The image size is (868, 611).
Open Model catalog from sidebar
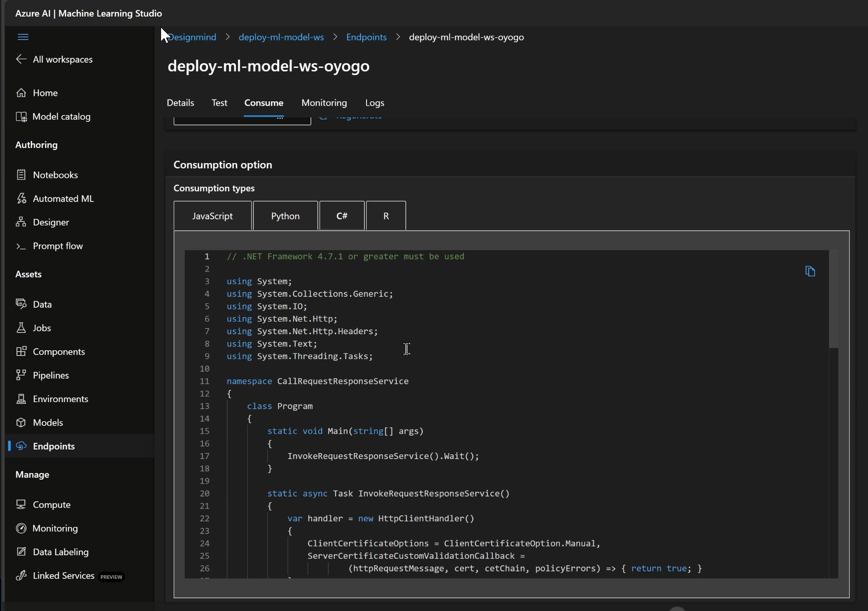[61, 117]
